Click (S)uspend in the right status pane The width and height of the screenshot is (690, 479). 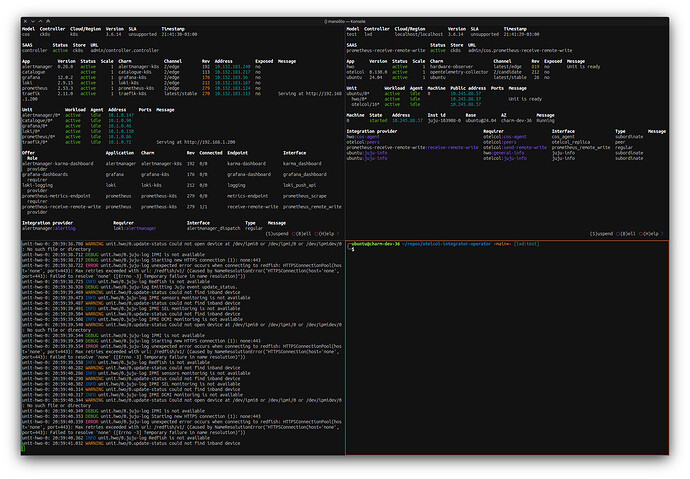[601, 233]
